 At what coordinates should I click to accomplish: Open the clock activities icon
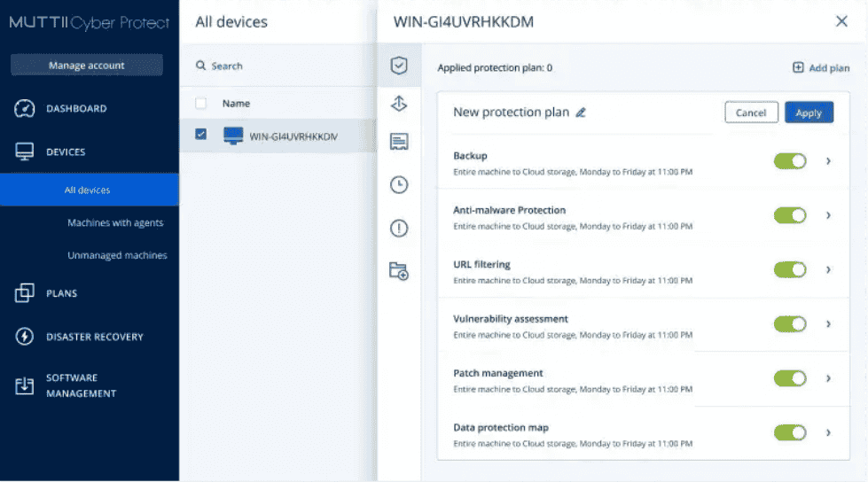[399, 184]
